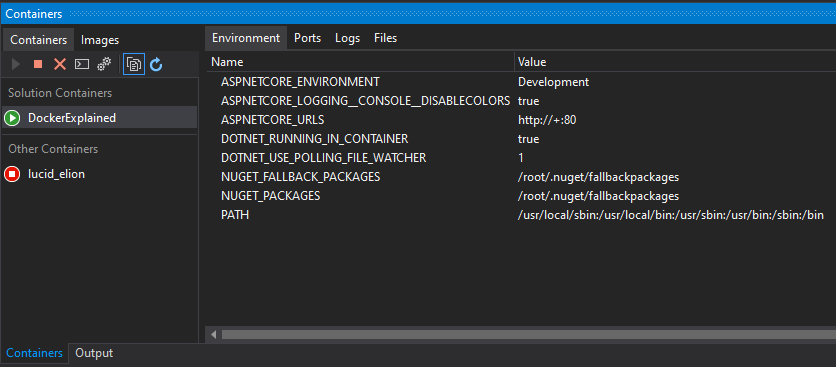Select the Containers tab at top
836x367 pixels.
[x=38, y=40]
